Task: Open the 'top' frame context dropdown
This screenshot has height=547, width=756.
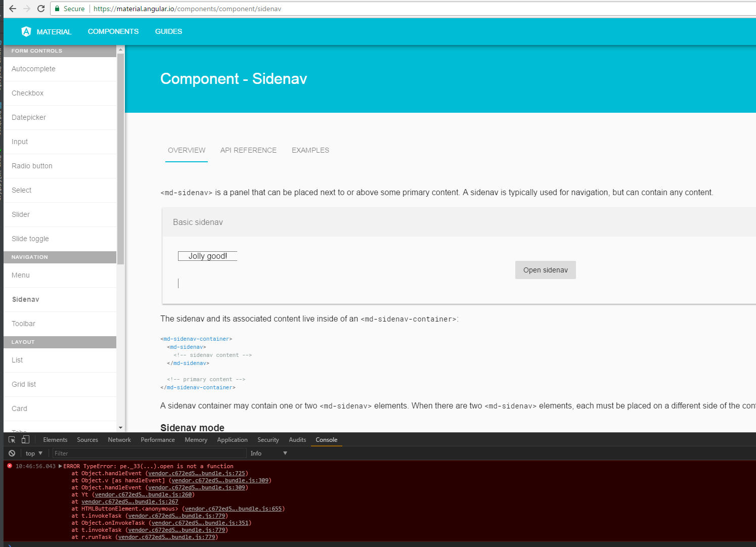Action: tap(33, 453)
